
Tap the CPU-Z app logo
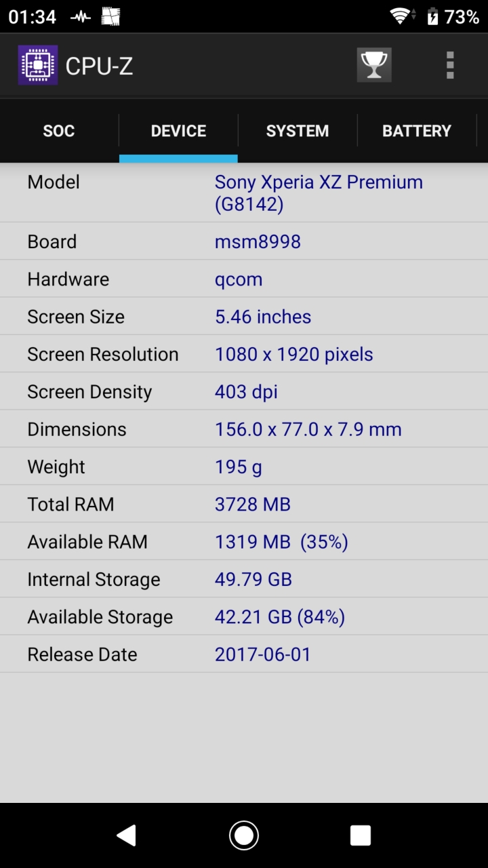[x=38, y=65]
